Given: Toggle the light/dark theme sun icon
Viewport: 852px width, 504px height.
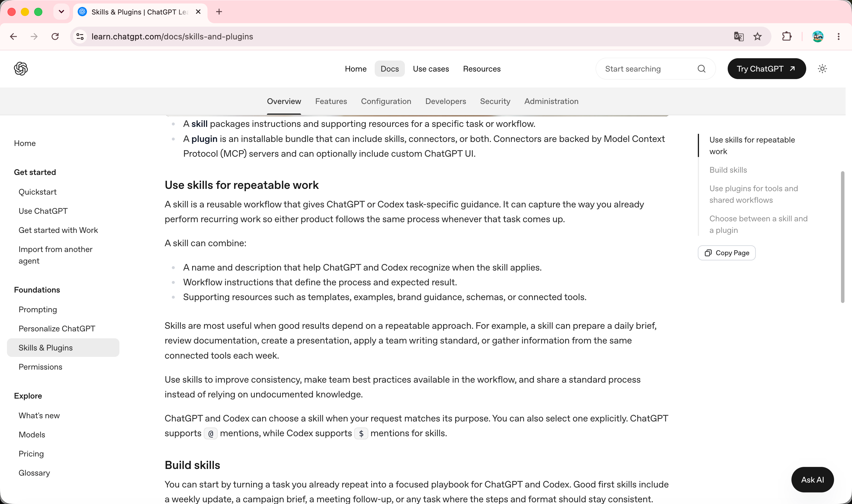Looking at the screenshot, I should tap(822, 69).
